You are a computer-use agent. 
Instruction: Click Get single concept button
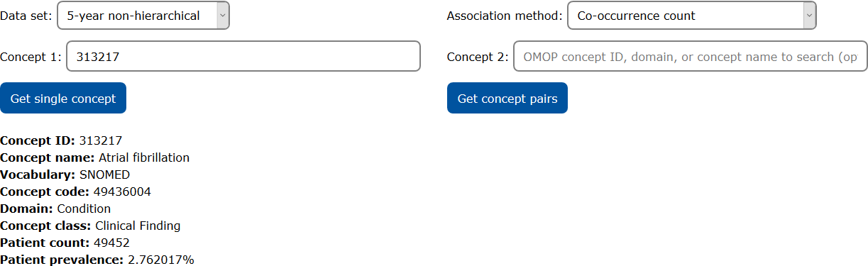[63, 98]
